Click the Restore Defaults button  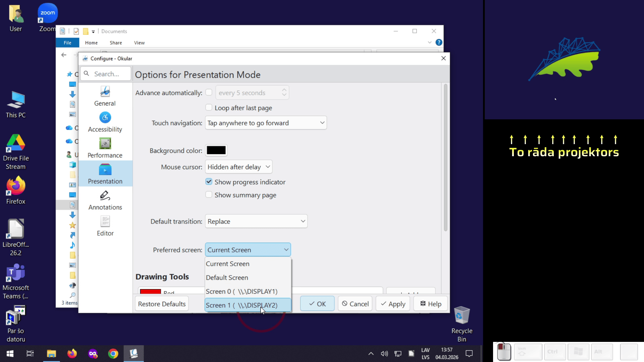[162, 304]
